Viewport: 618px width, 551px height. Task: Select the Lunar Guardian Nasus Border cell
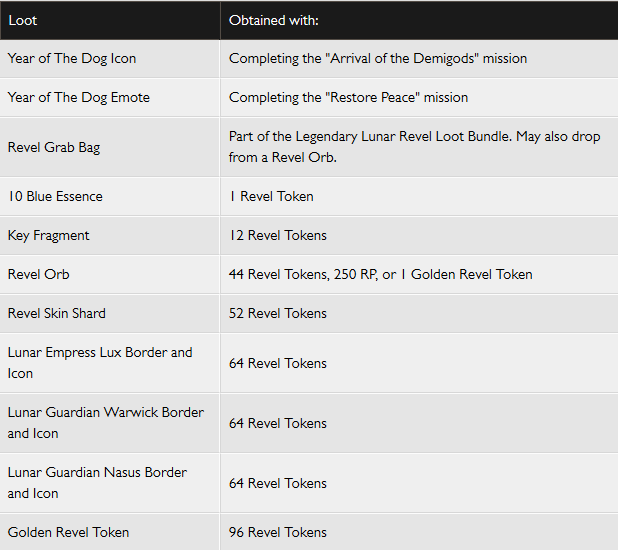click(x=97, y=483)
